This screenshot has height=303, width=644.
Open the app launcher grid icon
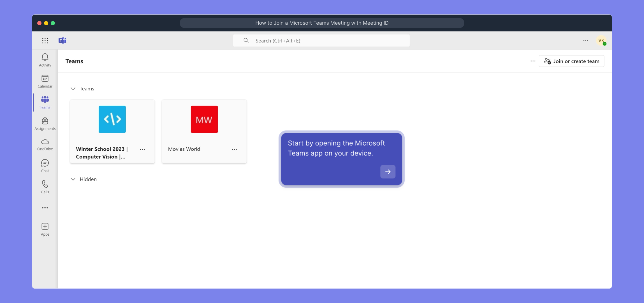[x=45, y=41]
